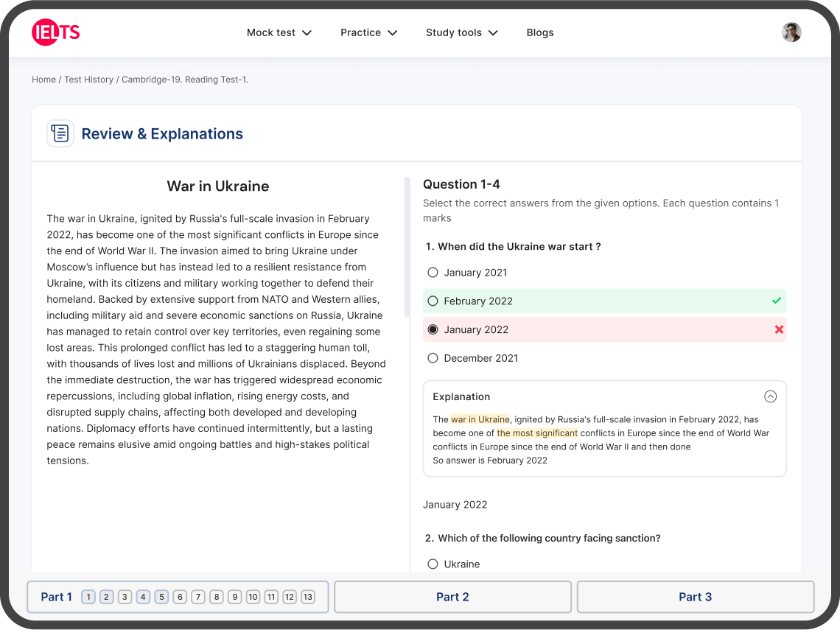Select question number 1 pill

pyautogui.click(x=88, y=597)
